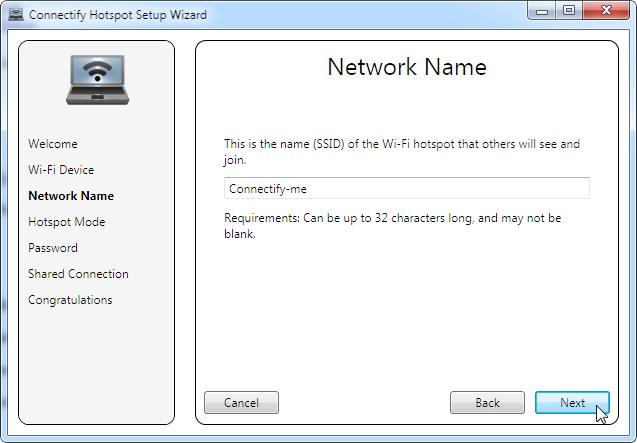Cancel the setup wizard
Image resolution: width=637 pixels, height=443 pixels.
pyautogui.click(x=241, y=402)
